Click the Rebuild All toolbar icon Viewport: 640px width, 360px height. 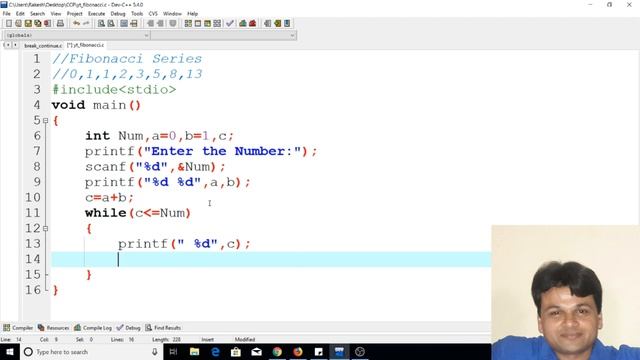click(217, 24)
